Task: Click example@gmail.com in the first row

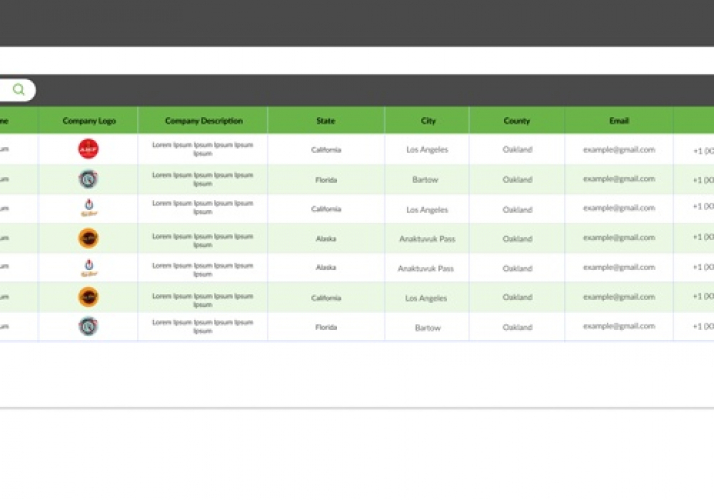Action: click(619, 149)
